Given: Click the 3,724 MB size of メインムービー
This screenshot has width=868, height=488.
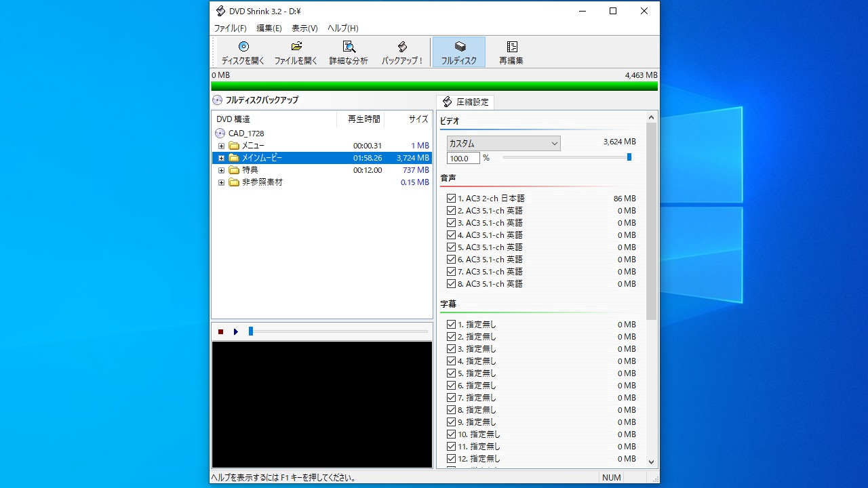Looking at the screenshot, I should click(x=413, y=158).
